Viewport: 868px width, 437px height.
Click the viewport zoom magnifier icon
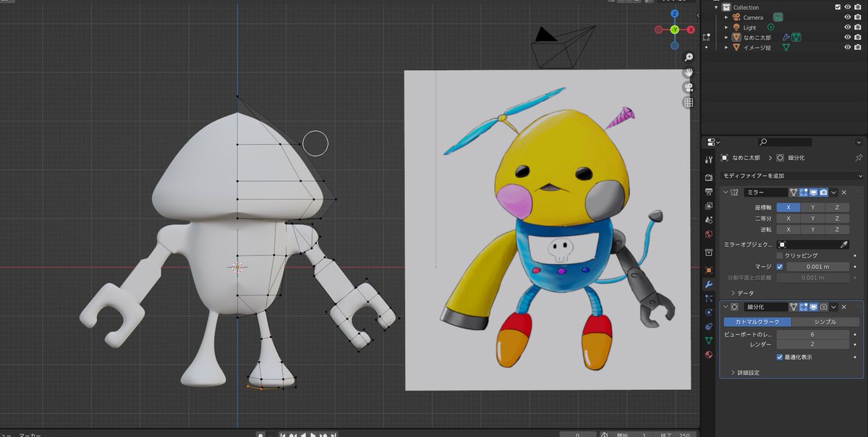tap(689, 56)
